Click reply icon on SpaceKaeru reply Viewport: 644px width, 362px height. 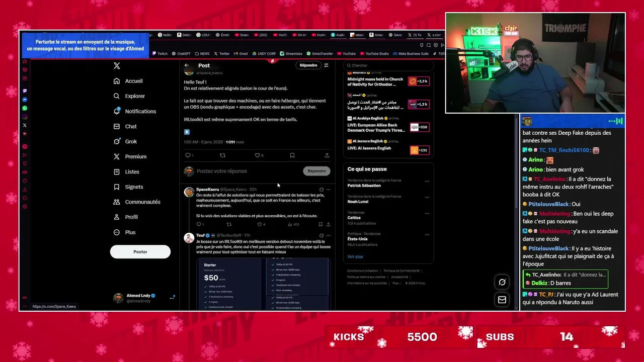point(199,224)
